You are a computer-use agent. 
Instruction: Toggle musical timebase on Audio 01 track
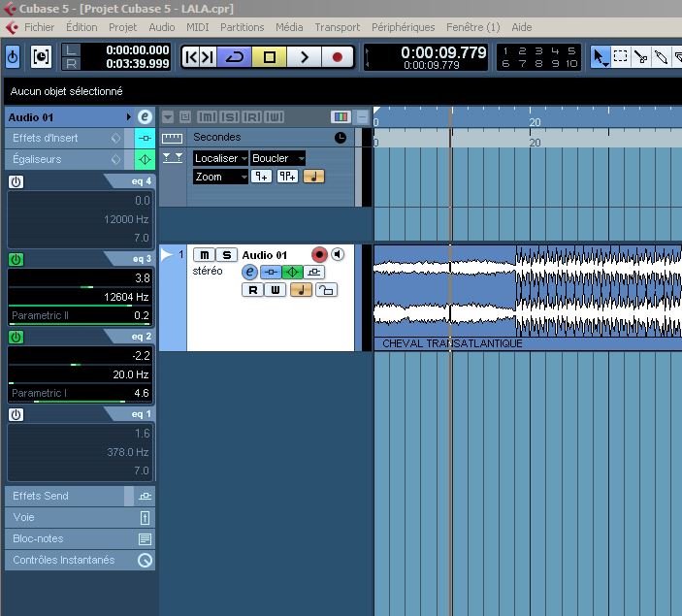301,290
